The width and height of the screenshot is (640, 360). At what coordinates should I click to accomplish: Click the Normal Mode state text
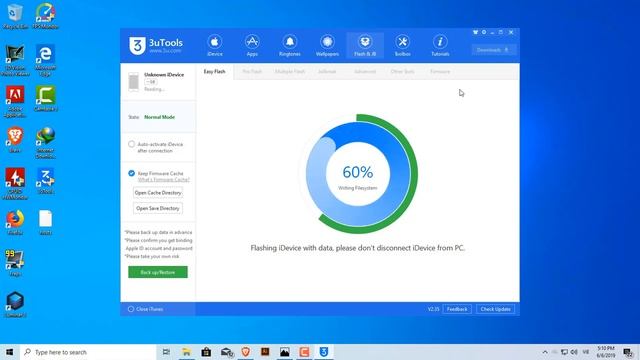(160, 117)
